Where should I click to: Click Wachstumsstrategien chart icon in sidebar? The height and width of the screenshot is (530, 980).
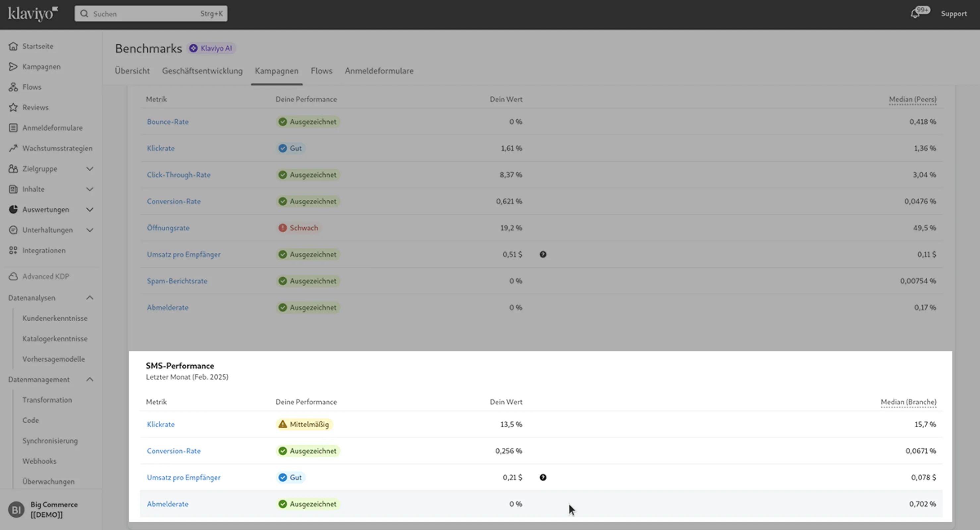13,148
